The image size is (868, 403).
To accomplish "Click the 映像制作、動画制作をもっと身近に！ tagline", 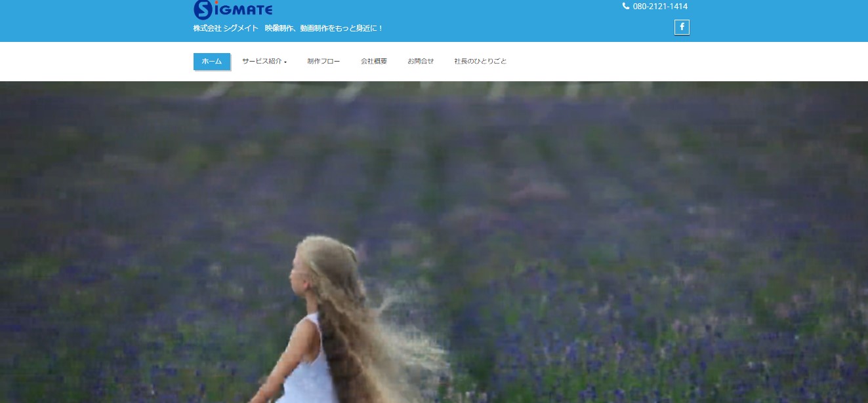I will [x=323, y=28].
